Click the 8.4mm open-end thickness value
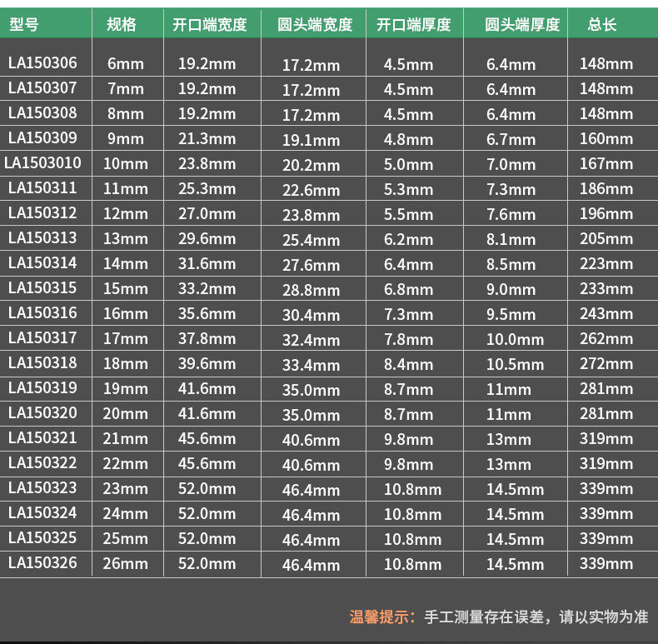The height and width of the screenshot is (644, 658). pyautogui.click(x=408, y=364)
